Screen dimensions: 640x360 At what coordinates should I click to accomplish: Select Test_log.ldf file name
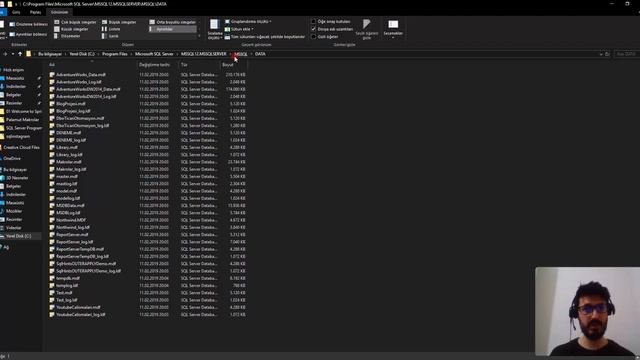click(x=67, y=300)
